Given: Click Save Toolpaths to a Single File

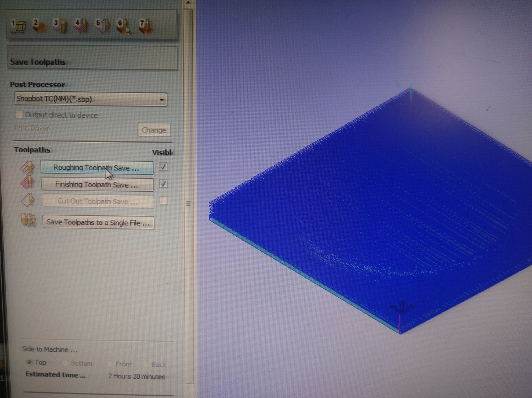Looking at the screenshot, I should click(x=98, y=223).
